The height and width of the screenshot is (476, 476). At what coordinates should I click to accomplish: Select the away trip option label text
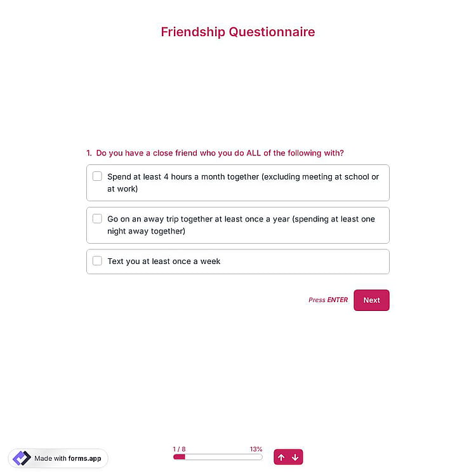pos(241,225)
